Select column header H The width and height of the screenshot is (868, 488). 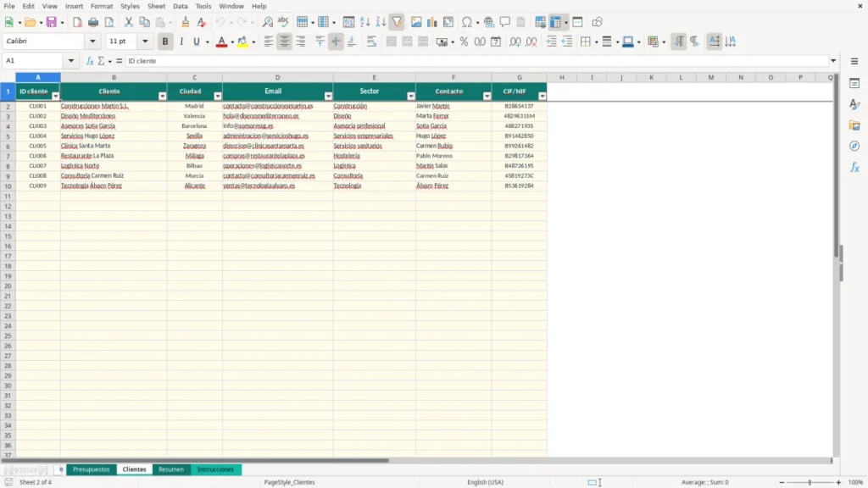pyautogui.click(x=562, y=77)
